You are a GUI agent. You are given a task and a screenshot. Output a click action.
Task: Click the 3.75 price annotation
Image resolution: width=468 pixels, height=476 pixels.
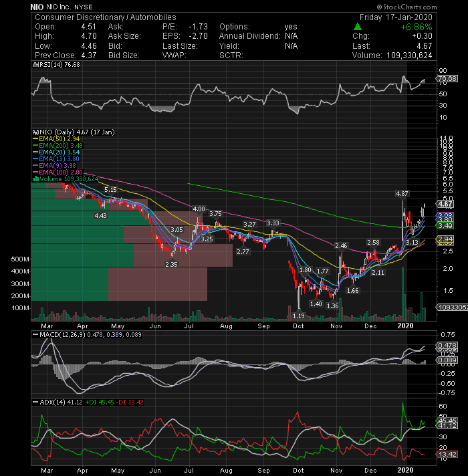215,214
